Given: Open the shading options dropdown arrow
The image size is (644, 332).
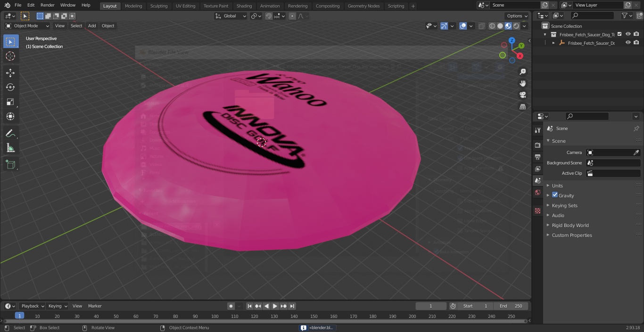Looking at the screenshot, I should (524, 26).
